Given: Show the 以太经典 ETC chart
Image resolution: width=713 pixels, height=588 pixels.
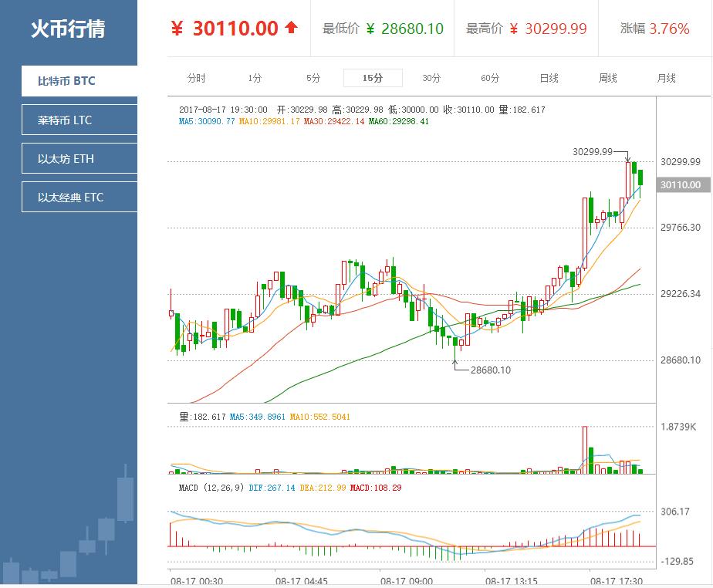Looking at the screenshot, I should pyautogui.click(x=79, y=198).
